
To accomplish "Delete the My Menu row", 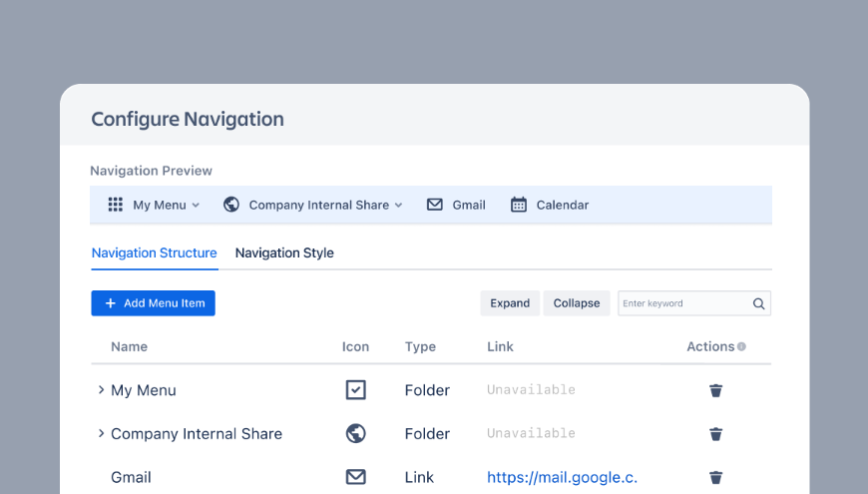I will click(x=715, y=390).
